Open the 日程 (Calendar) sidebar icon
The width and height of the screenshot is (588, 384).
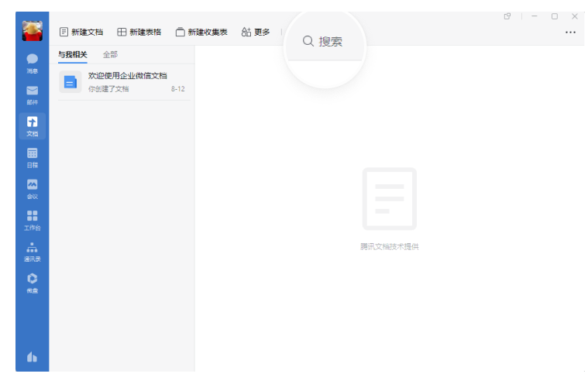tap(32, 156)
